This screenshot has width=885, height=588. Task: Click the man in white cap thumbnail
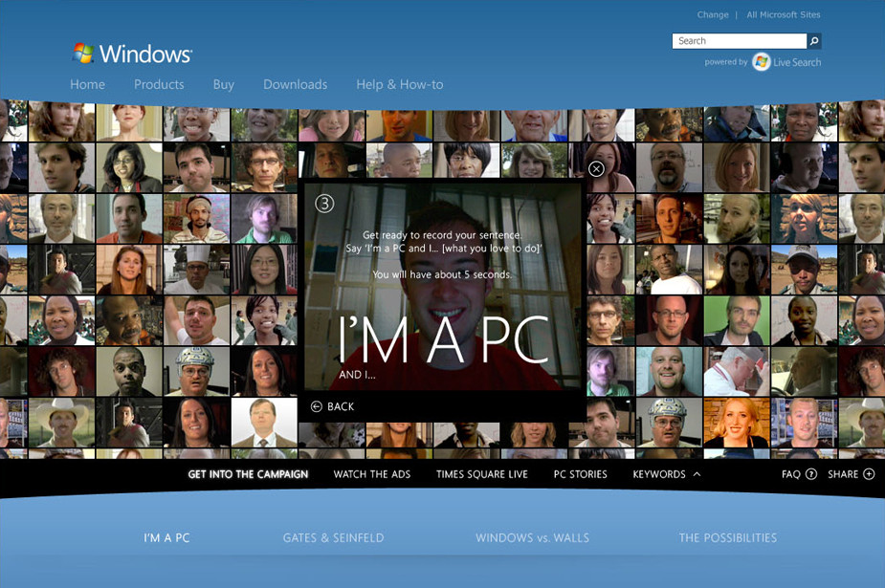(805, 270)
